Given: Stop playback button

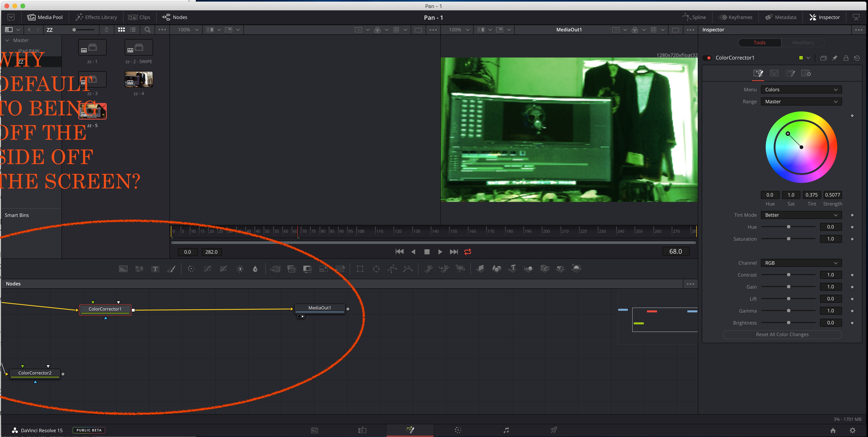Looking at the screenshot, I should click(427, 252).
